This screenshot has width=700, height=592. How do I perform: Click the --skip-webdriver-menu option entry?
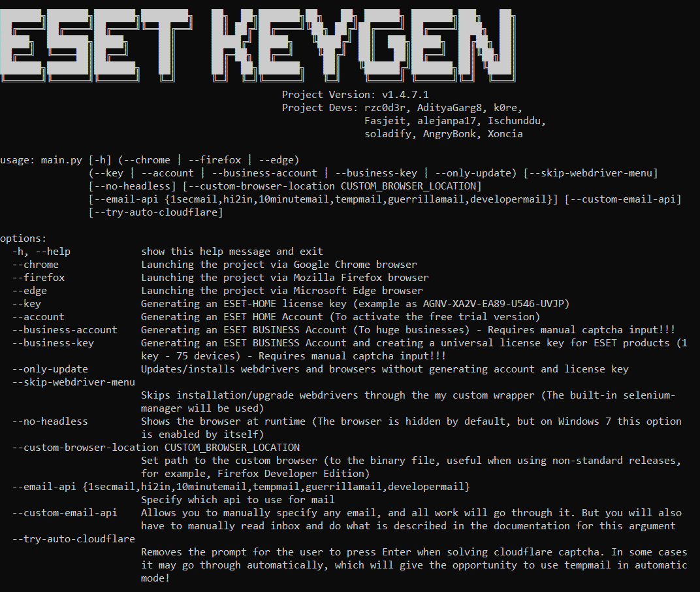(x=73, y=382)
